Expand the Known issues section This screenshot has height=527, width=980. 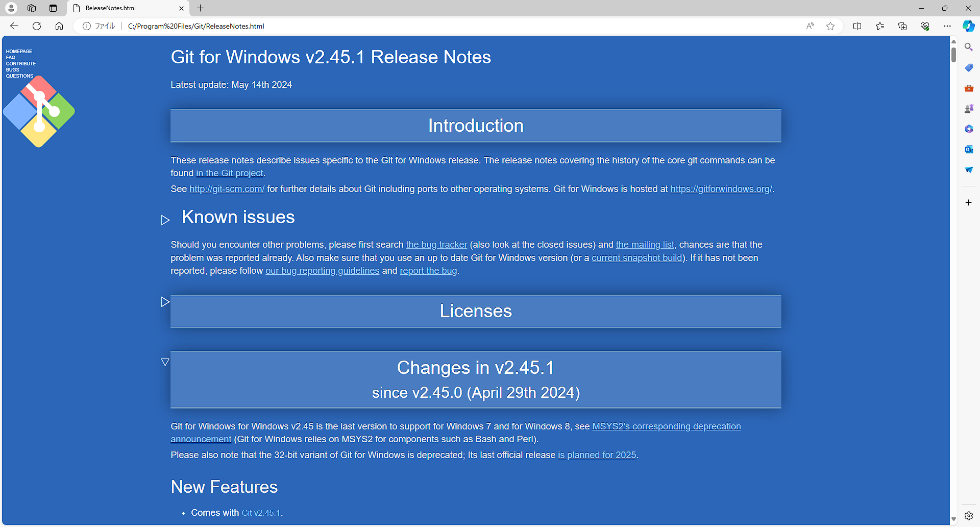pos(165,220)
